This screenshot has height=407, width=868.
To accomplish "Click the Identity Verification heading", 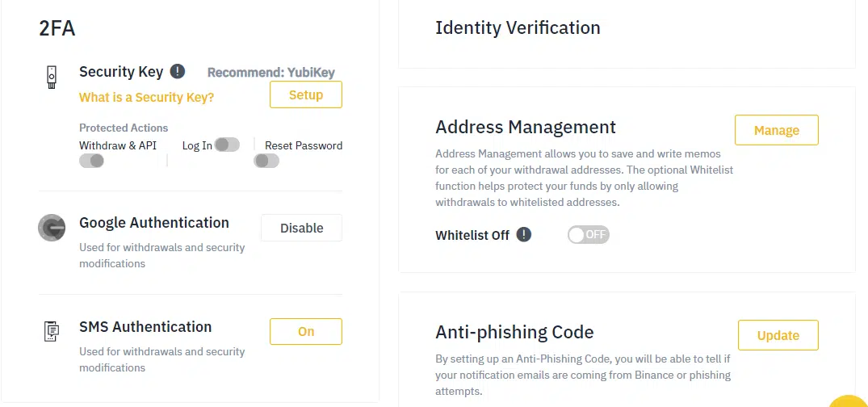I will [x=518, y=27].
